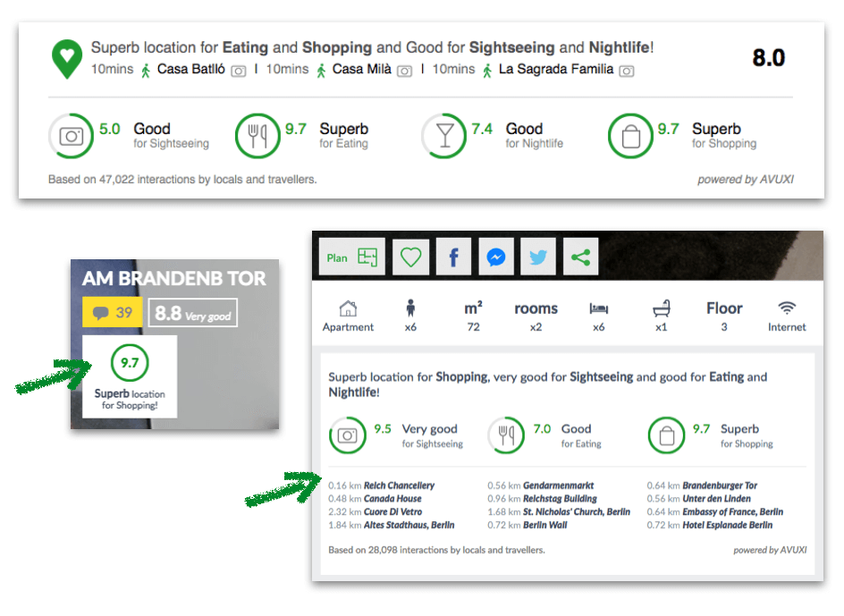
Task: Select the yellow 39 comments badge
Action: tap(113, 312)
